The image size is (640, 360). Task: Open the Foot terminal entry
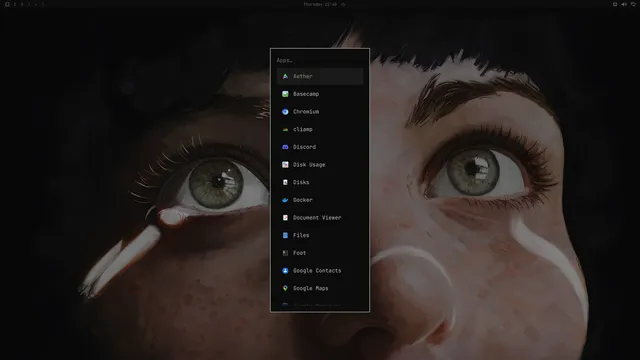point(320,253)
